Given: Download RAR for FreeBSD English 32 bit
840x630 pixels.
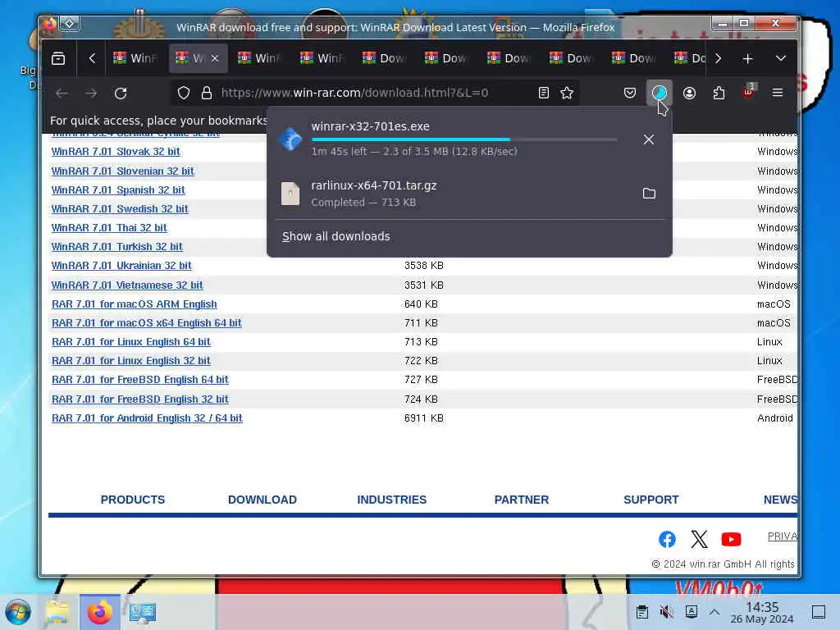Looking at the screenshot, I should click(140, 399).
